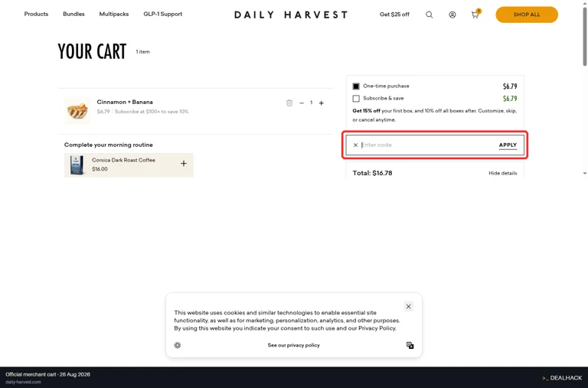
Task: Click 'Complete your morning routine' heading
Action: [x=109, y=145]
